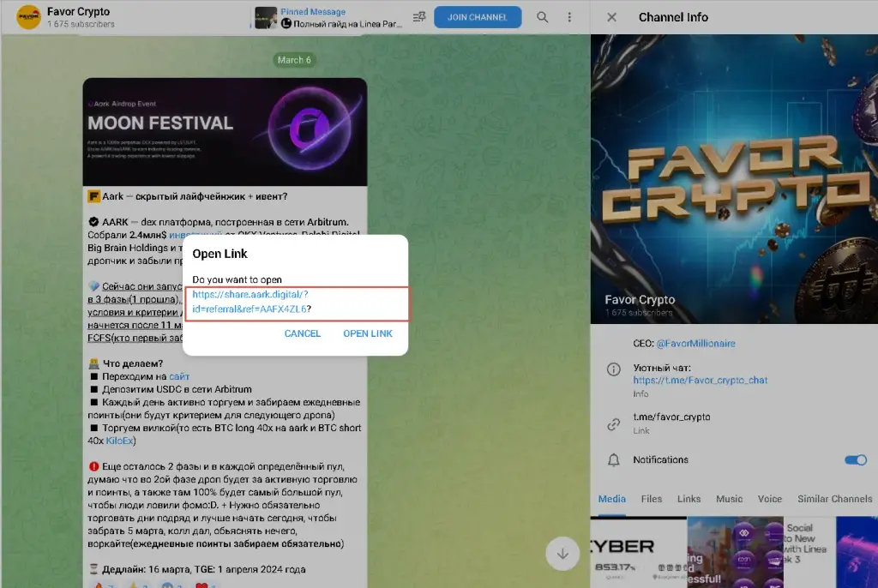878x588 pixels.
Task: Open the three-dot more options menu
Action: click(569, 17)
